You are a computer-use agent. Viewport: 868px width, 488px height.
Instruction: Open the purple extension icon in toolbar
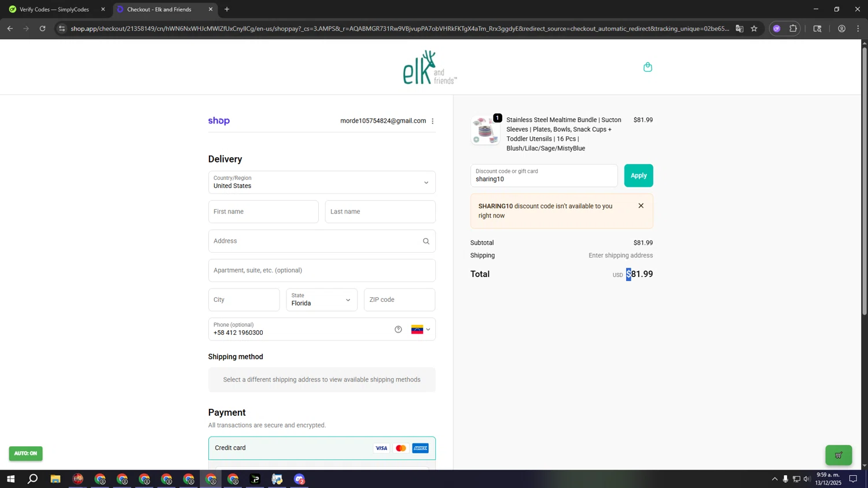click(x=777, y=28)
